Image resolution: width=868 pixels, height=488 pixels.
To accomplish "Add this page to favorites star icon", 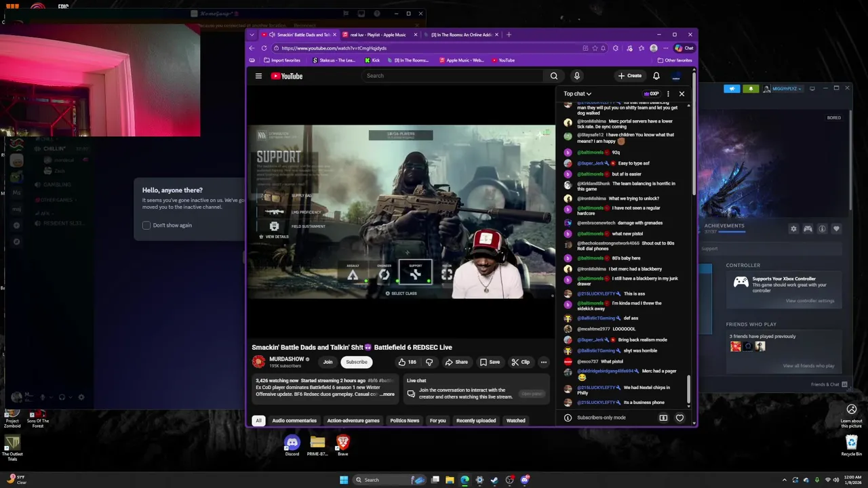I will pyautogui.click(x=595, y=48).
